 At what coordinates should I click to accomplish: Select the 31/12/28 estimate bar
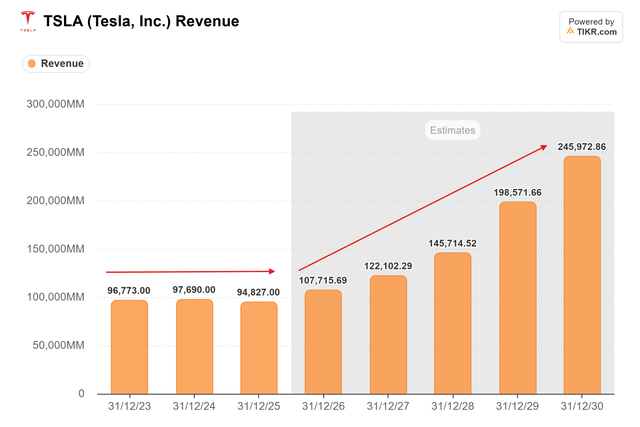coord(453,323)
